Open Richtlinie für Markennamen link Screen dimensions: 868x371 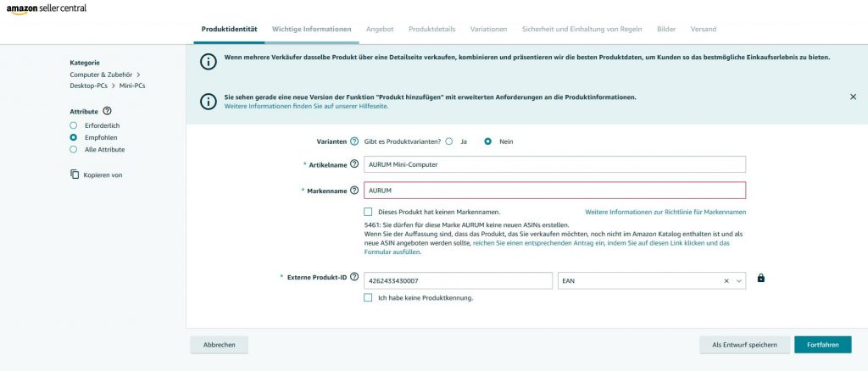tap(665, 212)
